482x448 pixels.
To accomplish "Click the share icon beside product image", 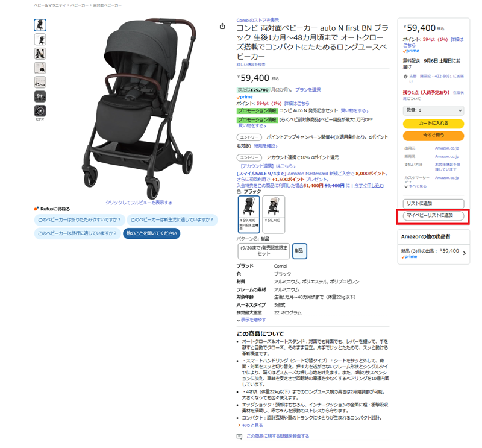I will pyautogui.click(x=222, y=26).
